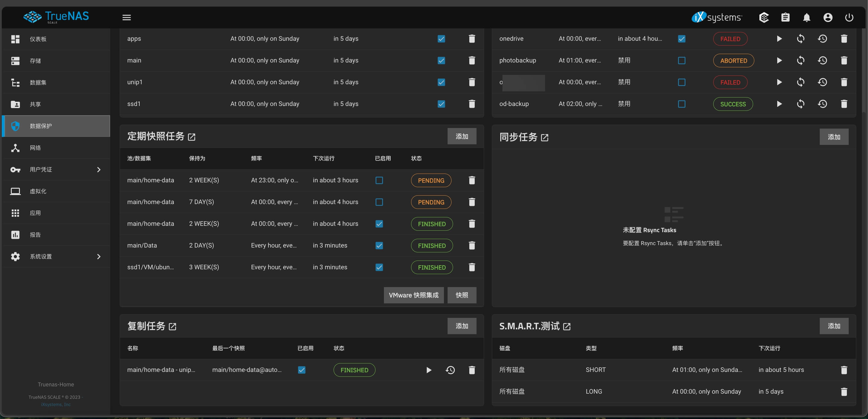This screenshot has height=419, width=868.
Task: Open the alerts bell icon
Action: click(x=806, y=17)
